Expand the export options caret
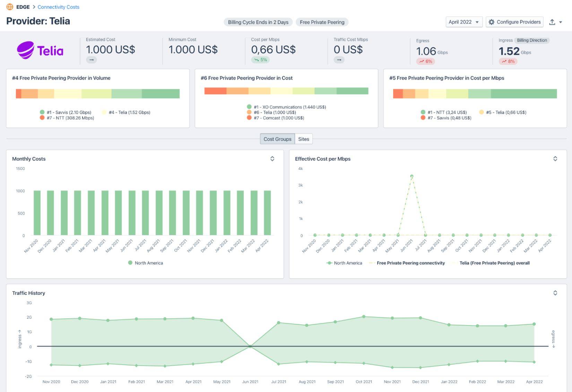Viewport: 572px width, 392px height. point(561,22)
